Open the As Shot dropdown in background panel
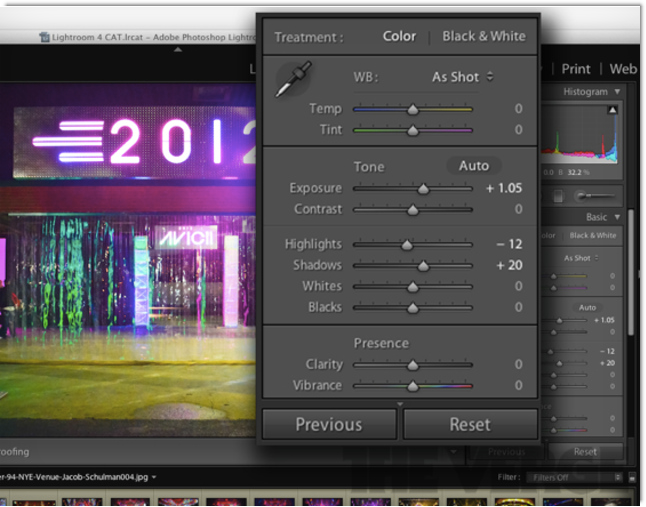Viewport: 646px width, 507px height. tap(581, 258)
